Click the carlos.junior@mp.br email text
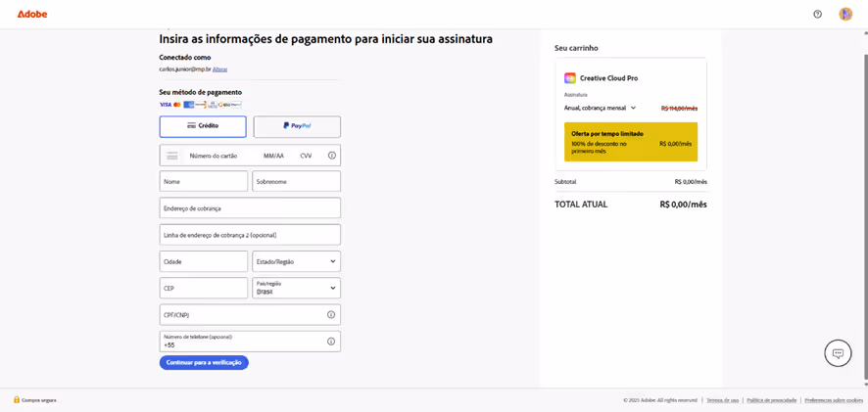Image resolution: width=868 pixels, height=412 pixels. [x=185, y=69]
